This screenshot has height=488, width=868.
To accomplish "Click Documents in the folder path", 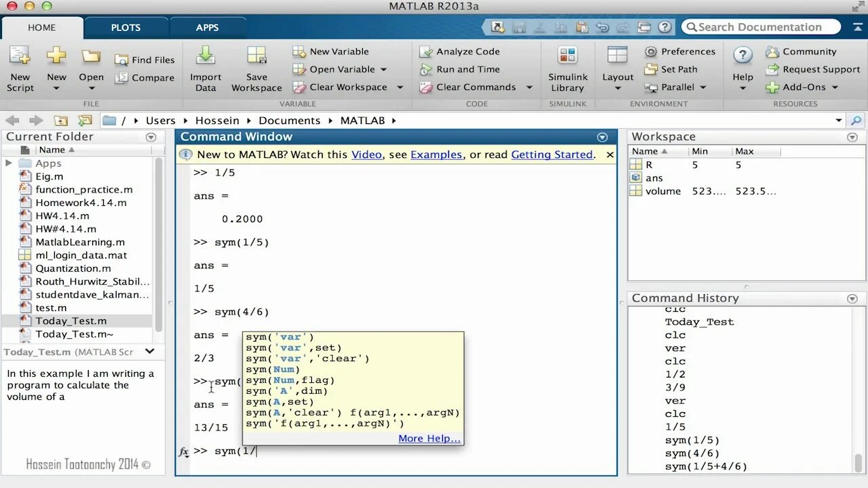I will (x=290, y=121).
